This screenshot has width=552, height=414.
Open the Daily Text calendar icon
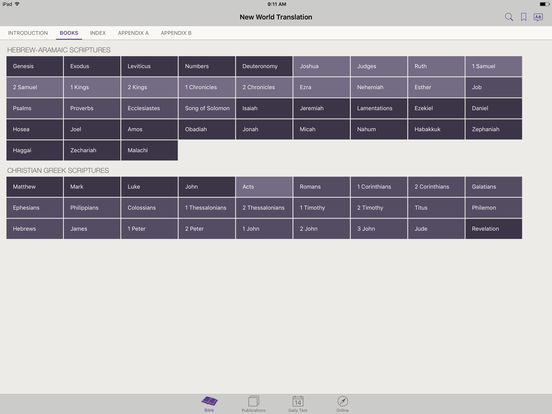coord(298,403)
